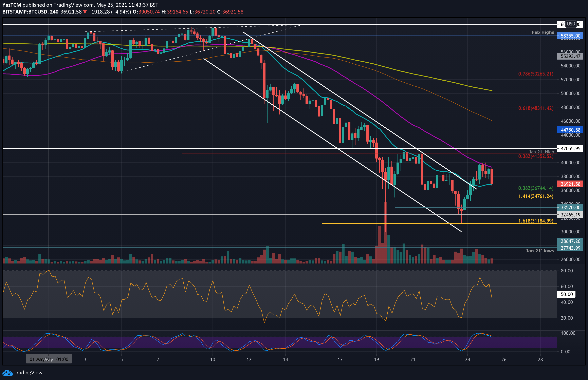
Task: Select the 42055.95 white price label
Action: click(570, 149)
